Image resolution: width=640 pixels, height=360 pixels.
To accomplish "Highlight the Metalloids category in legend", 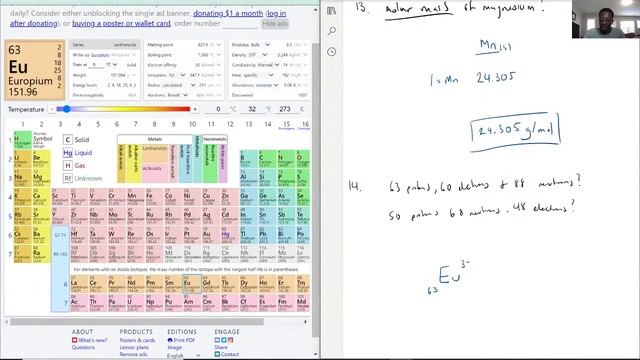I will click(197, 159).
